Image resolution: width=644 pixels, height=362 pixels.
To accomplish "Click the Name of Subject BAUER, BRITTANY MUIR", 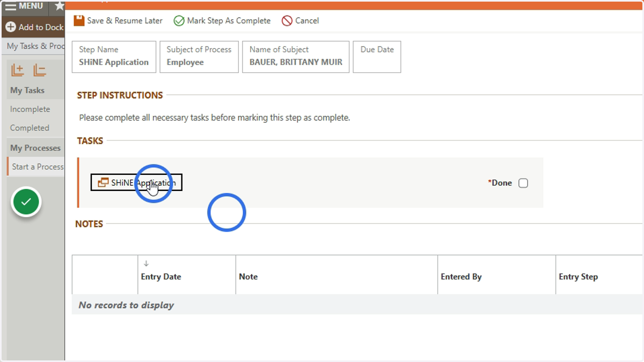I will coord(296,57).
